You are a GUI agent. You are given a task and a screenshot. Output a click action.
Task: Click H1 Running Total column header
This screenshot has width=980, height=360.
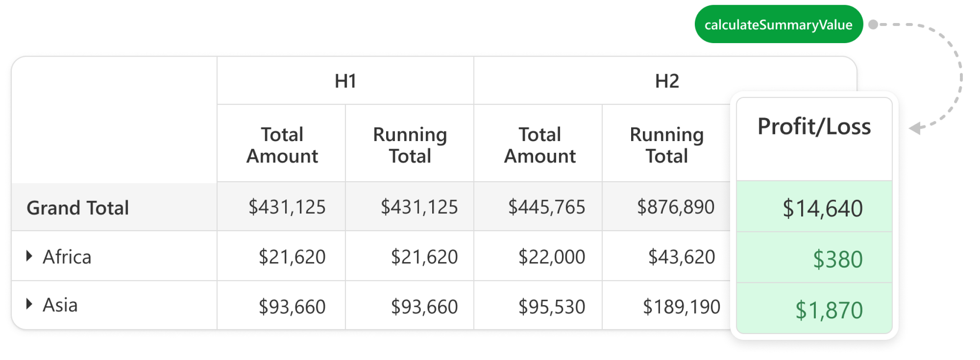tap(410, 145)
